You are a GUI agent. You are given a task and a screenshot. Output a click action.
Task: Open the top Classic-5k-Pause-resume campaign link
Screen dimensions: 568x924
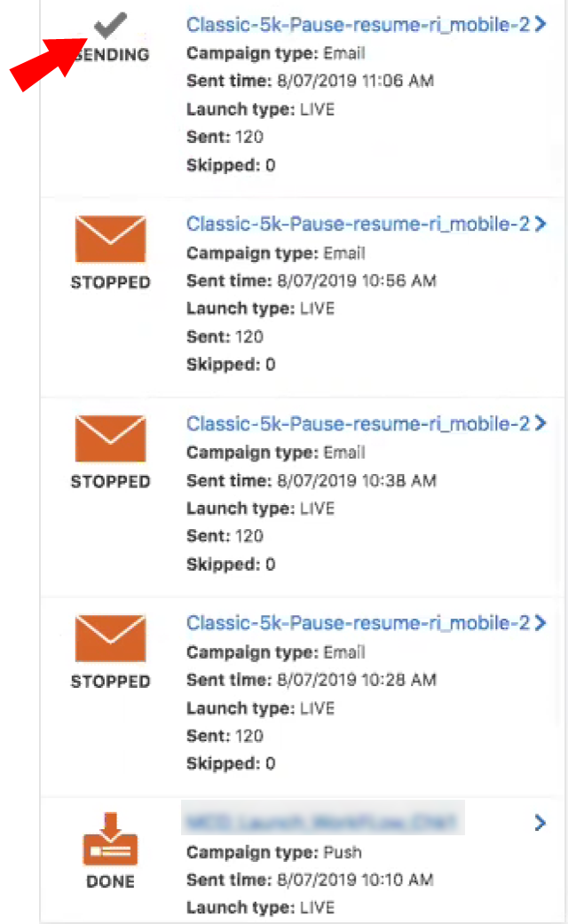355,24
